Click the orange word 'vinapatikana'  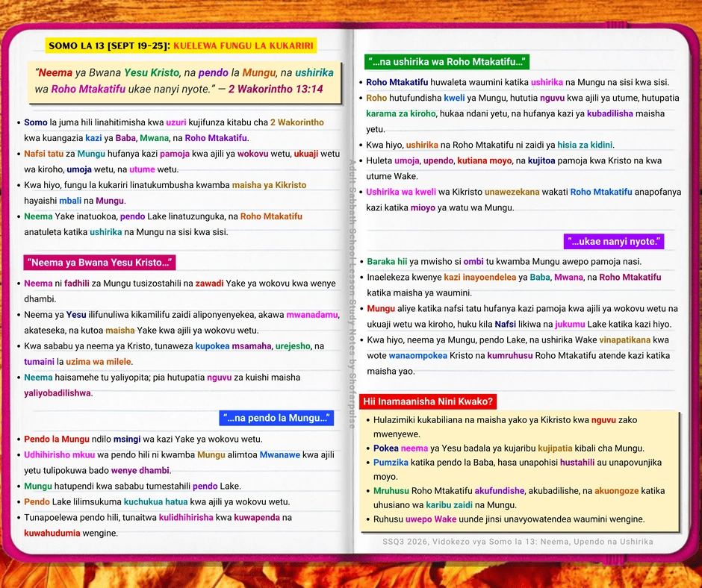click(624, 340)
